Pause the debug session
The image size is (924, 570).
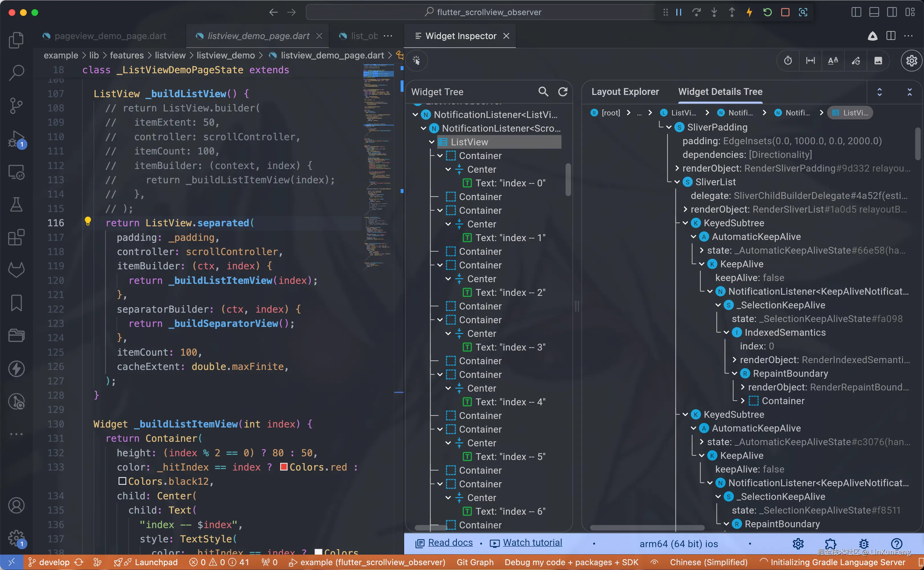coord(679,12)
